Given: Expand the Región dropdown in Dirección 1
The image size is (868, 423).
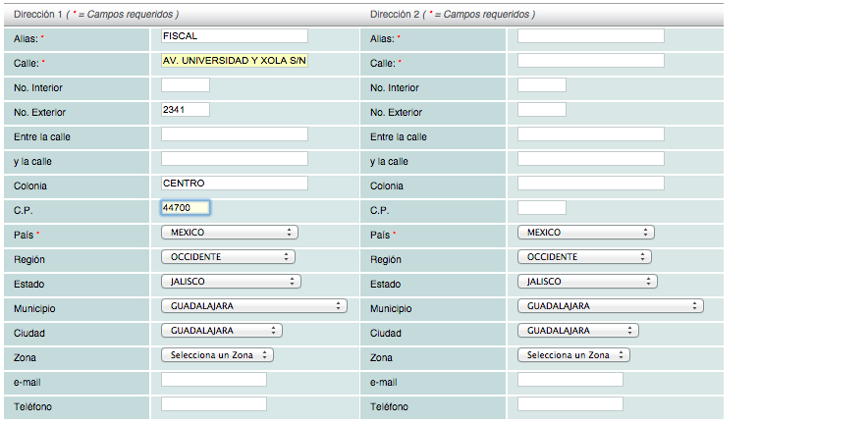Looking at the screenshot, I should (227, 257).
